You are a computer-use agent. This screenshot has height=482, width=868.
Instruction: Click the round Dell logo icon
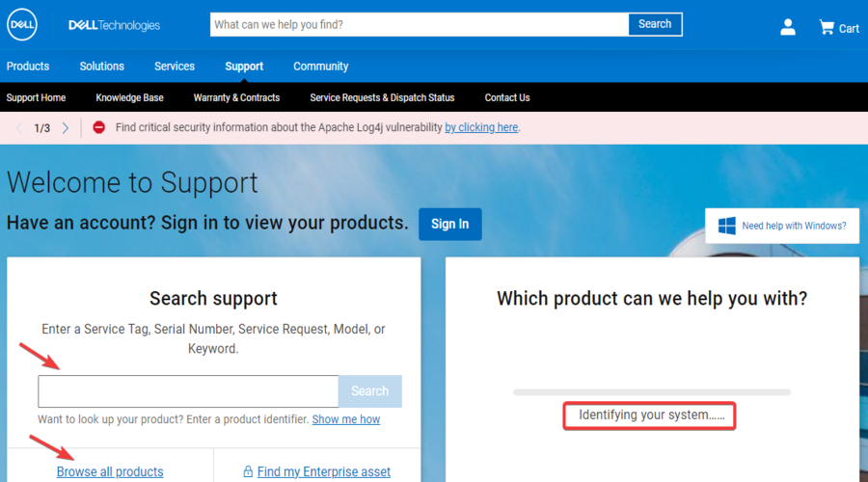point(22,24)
